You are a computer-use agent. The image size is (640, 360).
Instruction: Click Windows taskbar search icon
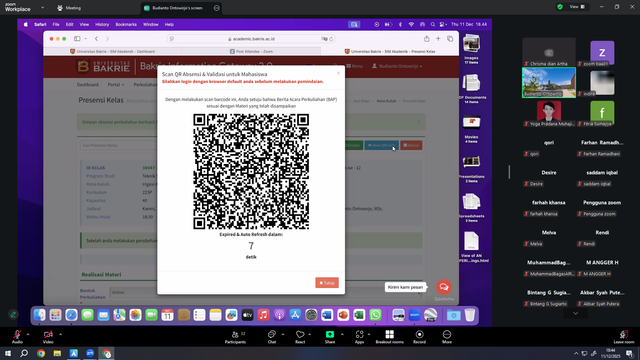(24, 353)
